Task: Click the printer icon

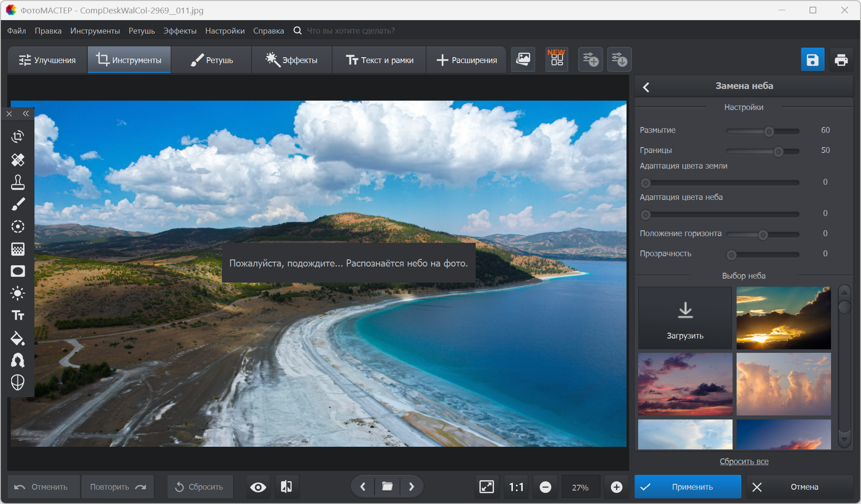Action: pos(841,60)
